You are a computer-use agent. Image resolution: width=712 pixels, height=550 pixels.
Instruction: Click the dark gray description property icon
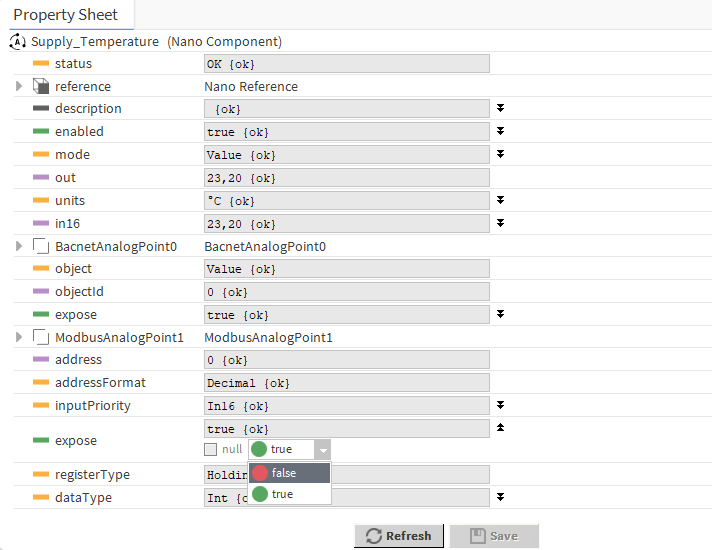[41, 109]
